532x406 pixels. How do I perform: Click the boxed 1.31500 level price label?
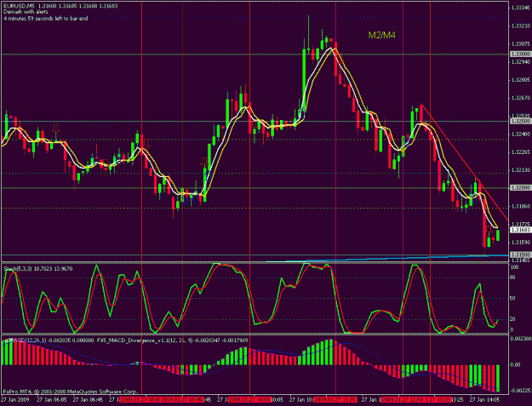tap(520, 254)
